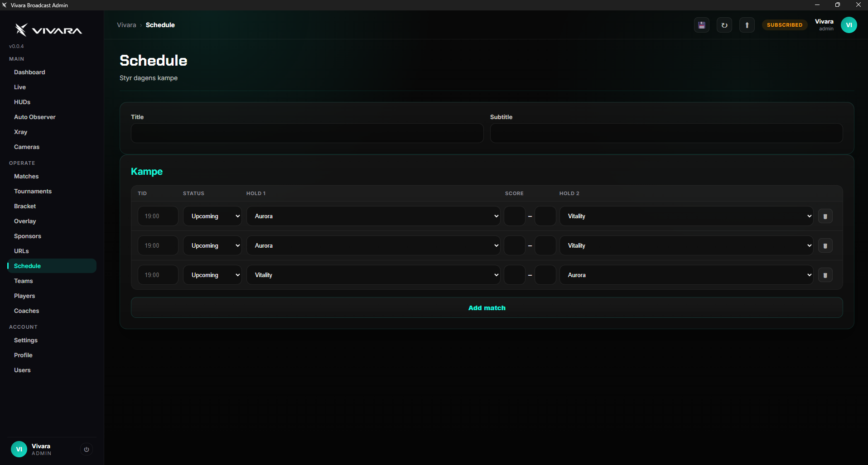Open Hold 2 Vitality dropdown in first row
868x465 pixels.
pyautogui.click(x=686, y=216)
